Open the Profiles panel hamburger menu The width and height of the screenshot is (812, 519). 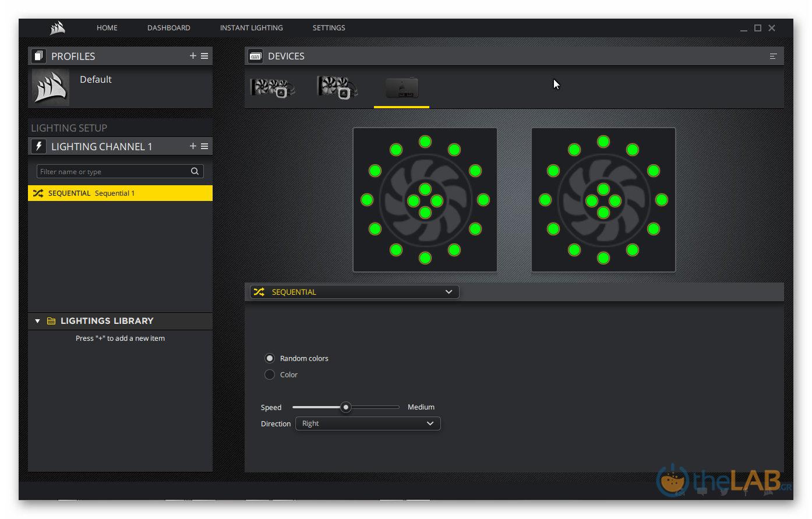(x=204, y=56)
